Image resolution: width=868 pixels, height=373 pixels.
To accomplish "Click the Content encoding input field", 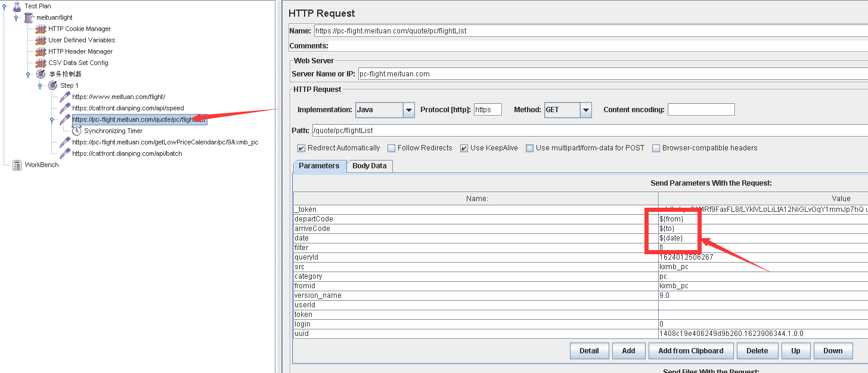I will coord(701,110).
